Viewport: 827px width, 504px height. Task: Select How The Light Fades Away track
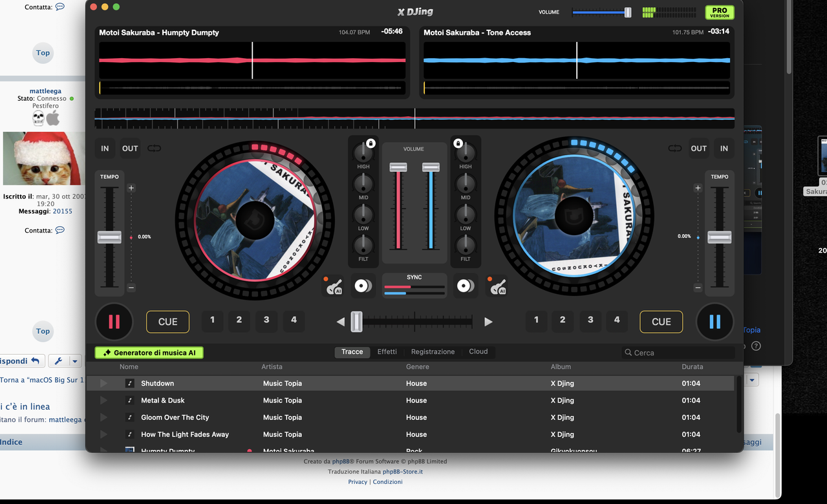point(411,434)
